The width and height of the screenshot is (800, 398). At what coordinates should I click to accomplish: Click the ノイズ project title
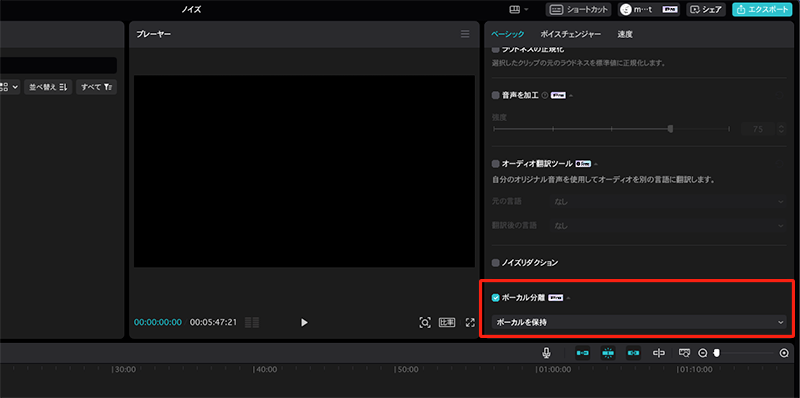pos(191,10)
